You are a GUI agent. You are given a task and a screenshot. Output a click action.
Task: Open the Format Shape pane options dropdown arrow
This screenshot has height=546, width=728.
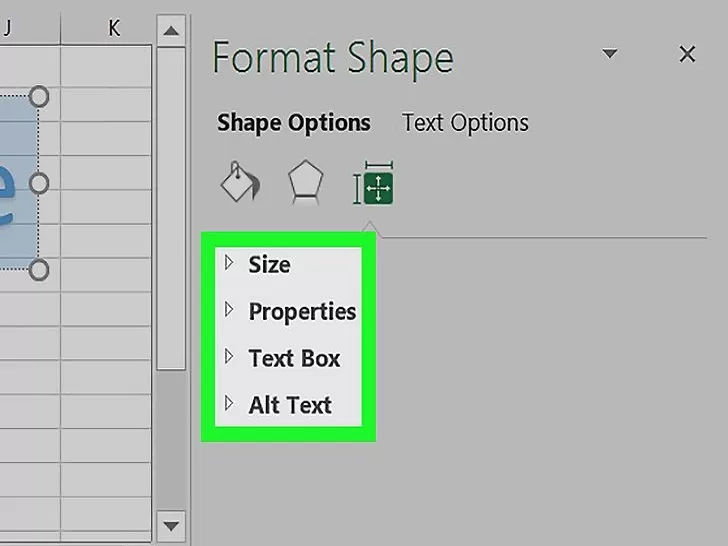pos(610,53)
